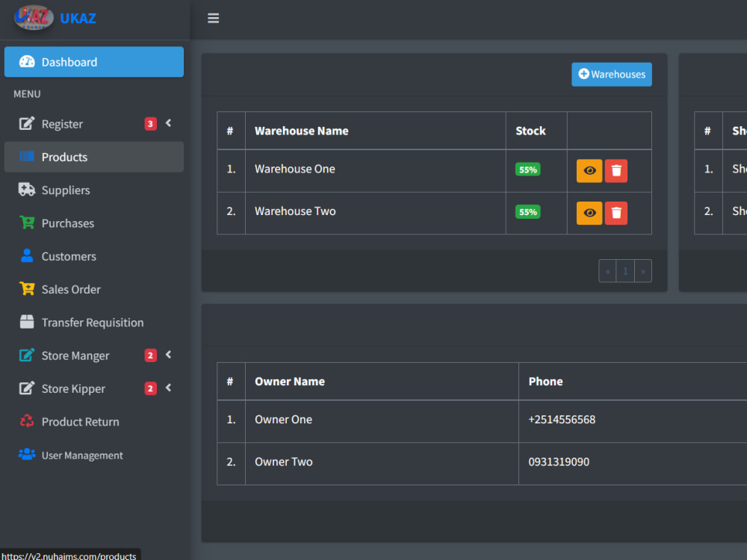
Task: Delete Warehouse Two with trash button
Action: (616, 213)
